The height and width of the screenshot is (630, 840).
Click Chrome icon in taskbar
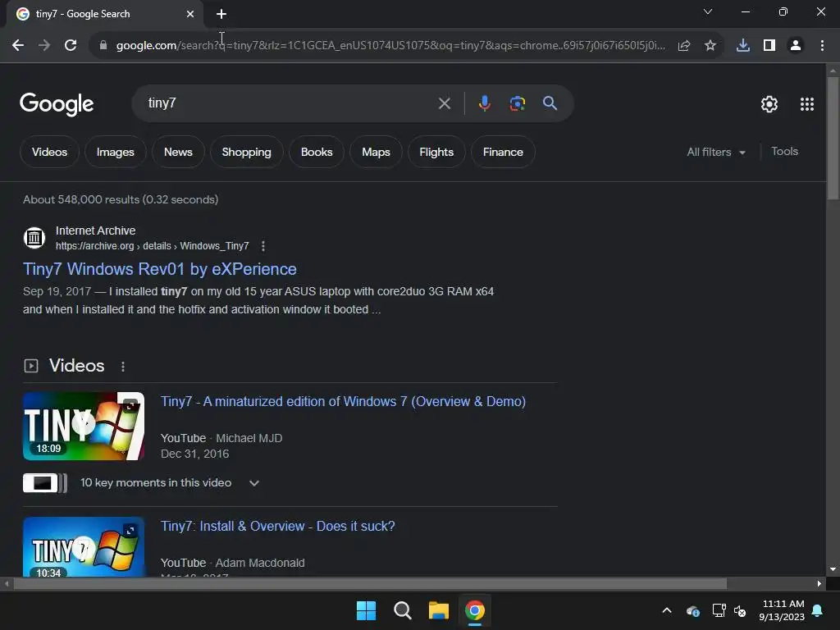tap(475, 610)
